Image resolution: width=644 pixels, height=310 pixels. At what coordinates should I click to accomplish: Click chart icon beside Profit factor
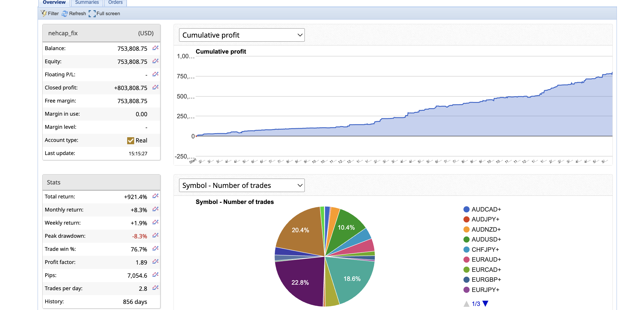[x=155, y=262]
